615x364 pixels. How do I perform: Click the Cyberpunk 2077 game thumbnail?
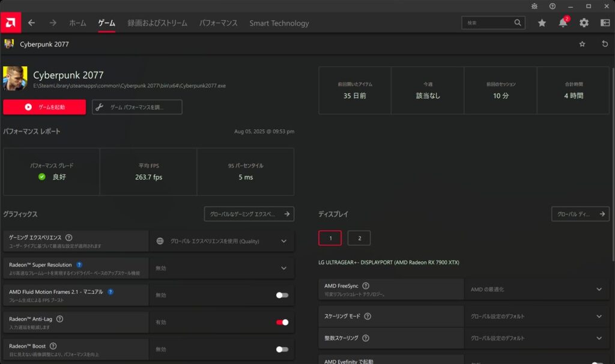[x=15, y=79]
